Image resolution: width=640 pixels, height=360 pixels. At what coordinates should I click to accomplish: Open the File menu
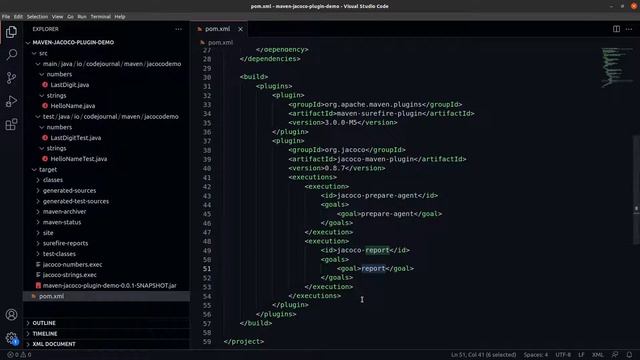6,17
